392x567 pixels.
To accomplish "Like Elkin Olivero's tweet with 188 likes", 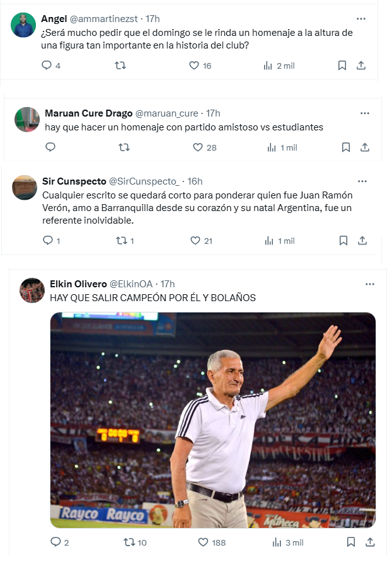I will tap(203, 542).
